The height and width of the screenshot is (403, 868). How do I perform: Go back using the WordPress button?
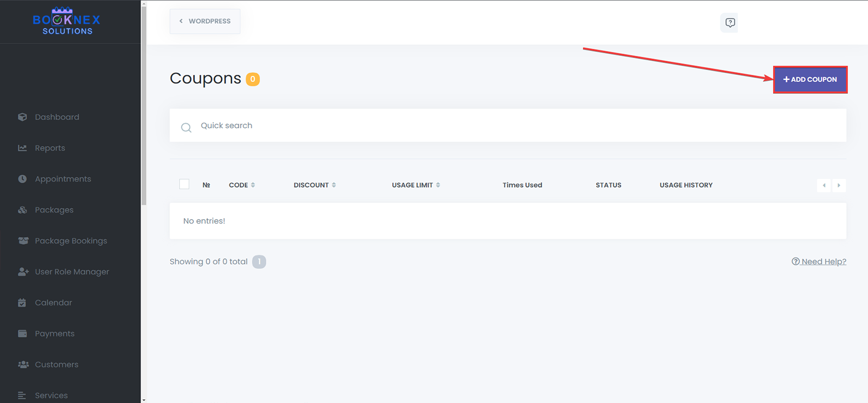(205, 21)
